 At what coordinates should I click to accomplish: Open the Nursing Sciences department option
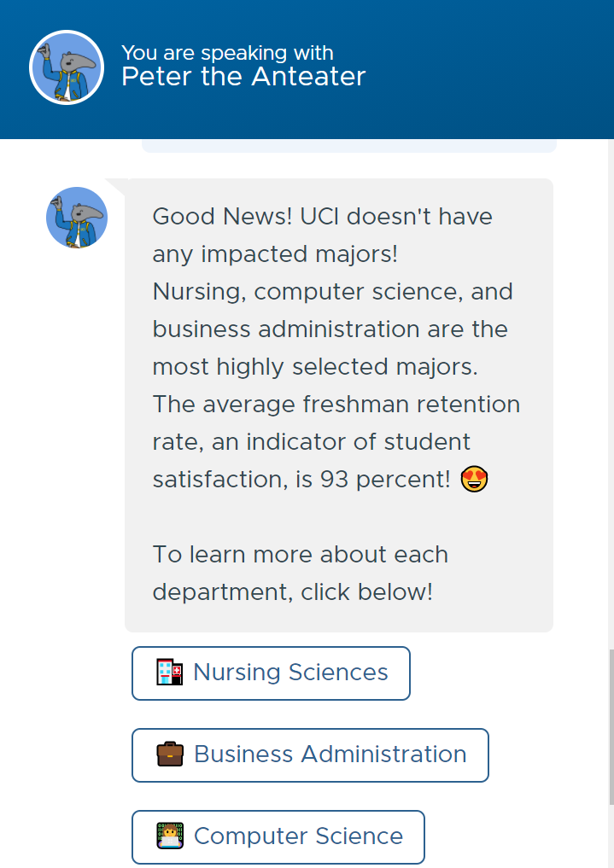click(271, 673)
